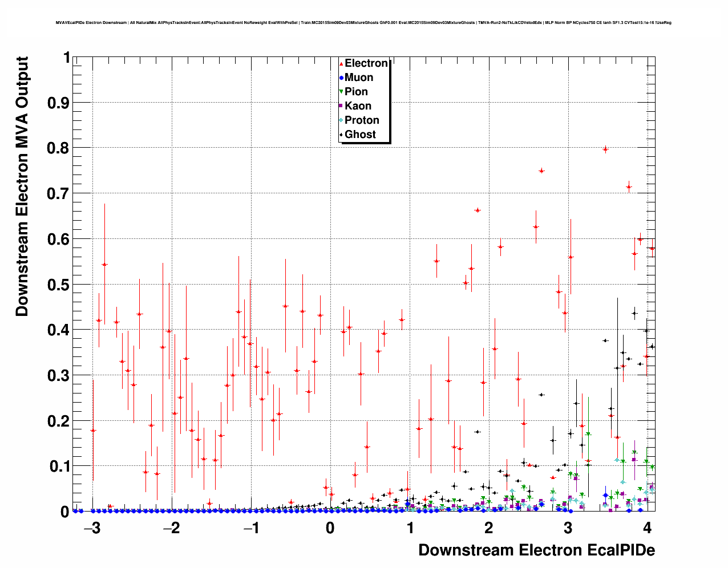Click the cyan marker beside Proton in legend
Image resolution: width=728 pixels, height=568 pixels.
pyautogui.click(x=341, y=120)
